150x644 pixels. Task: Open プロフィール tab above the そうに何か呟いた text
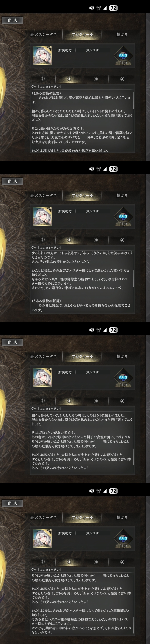click(82, 517)
